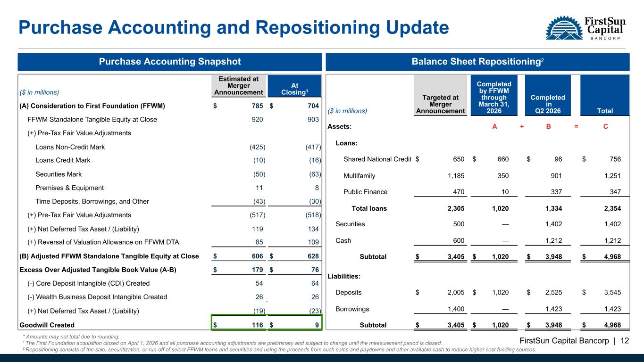Image resolution: width=644 pixels, height=362 pixels.
Task: Click the (517) pre-tax fair value total
Action: (257, 215)
